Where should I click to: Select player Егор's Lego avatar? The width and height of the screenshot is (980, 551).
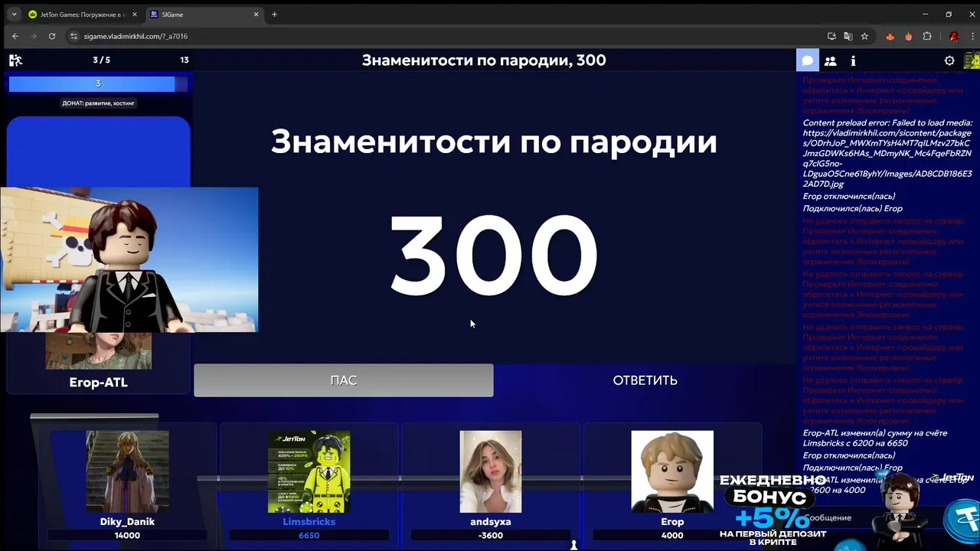672,471
